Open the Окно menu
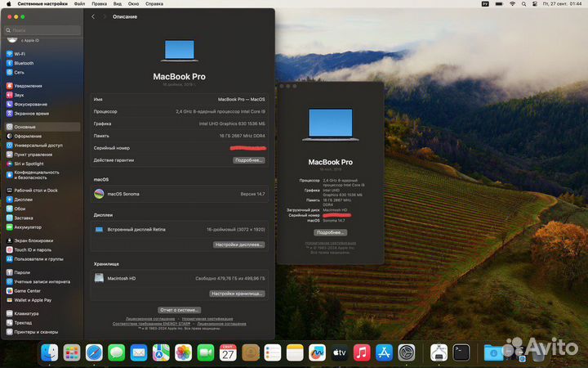588x368 pixels. (133, 4)
